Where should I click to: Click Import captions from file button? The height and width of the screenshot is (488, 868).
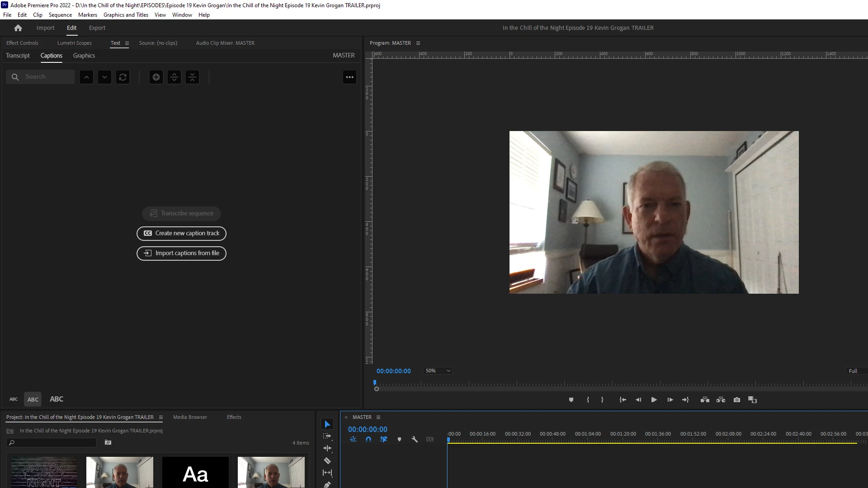click(181, 253)
